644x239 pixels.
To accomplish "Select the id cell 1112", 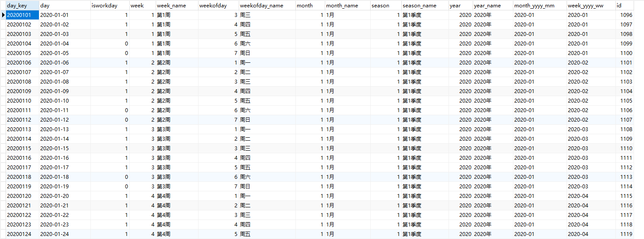I will pyautogui.click(x=625, y=168).
